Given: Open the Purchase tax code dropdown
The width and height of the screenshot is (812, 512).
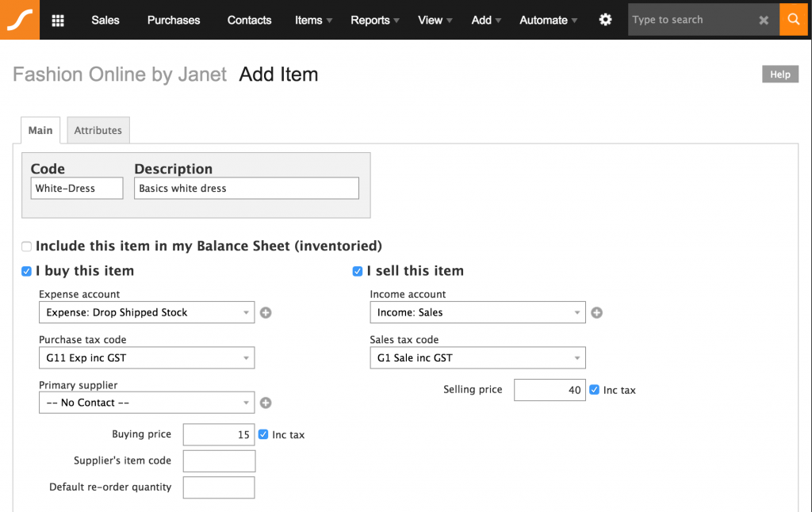Looking at the screenshot, I should pos(147,357).
